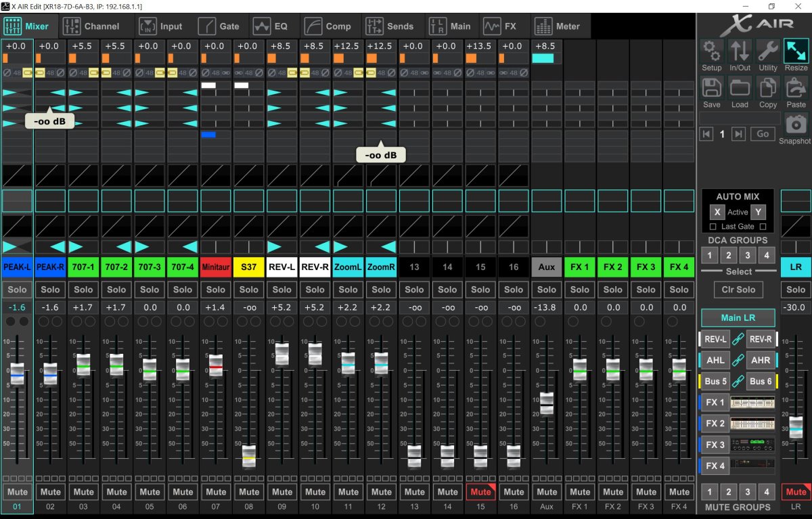
Task: Toggle 48V phantom power on channel 707-1
Action: pos(83,72)
